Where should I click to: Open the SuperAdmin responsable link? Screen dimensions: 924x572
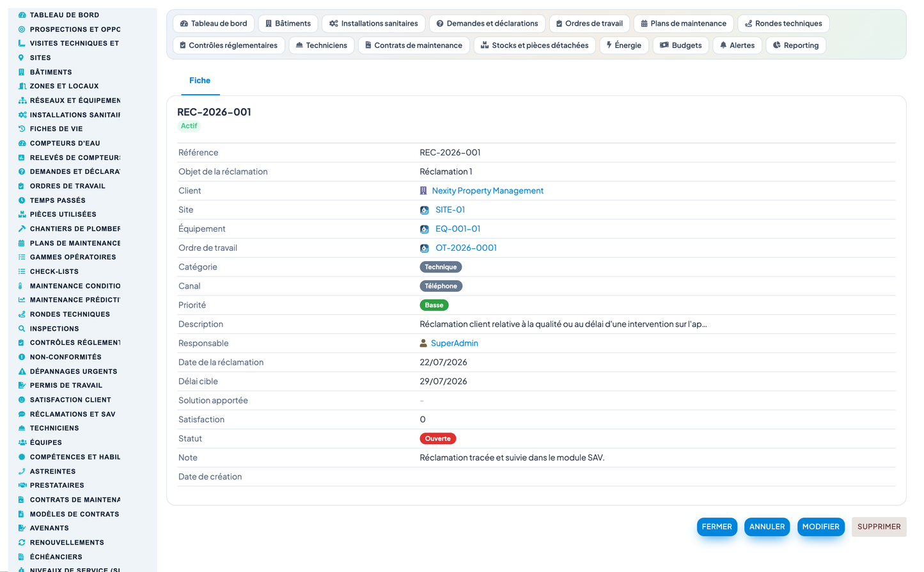coord(455,344)
